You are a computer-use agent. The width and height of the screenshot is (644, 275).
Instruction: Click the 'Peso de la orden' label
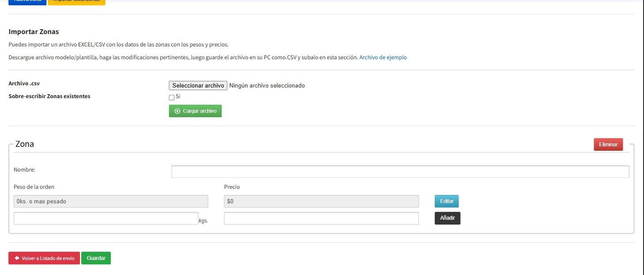coord(34,187)
